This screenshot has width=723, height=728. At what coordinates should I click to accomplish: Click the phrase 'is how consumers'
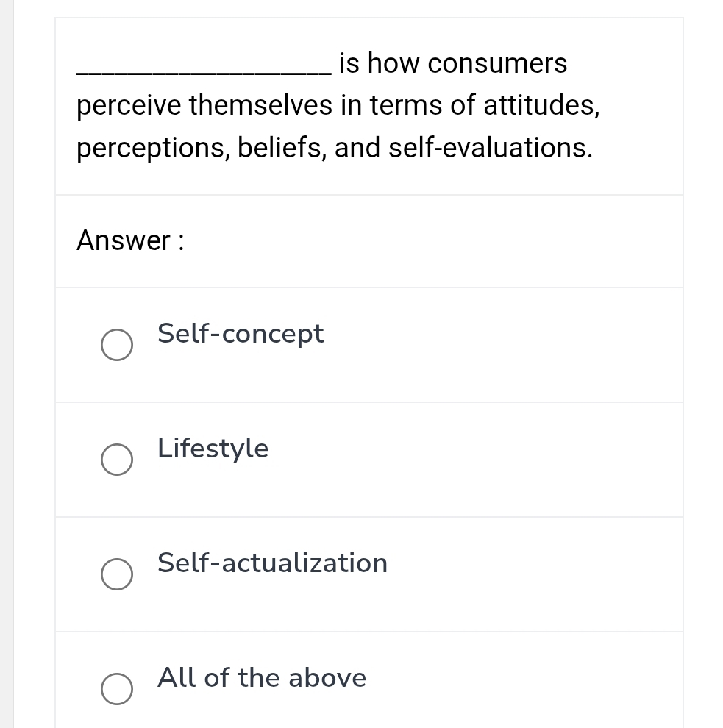(453, 64)
